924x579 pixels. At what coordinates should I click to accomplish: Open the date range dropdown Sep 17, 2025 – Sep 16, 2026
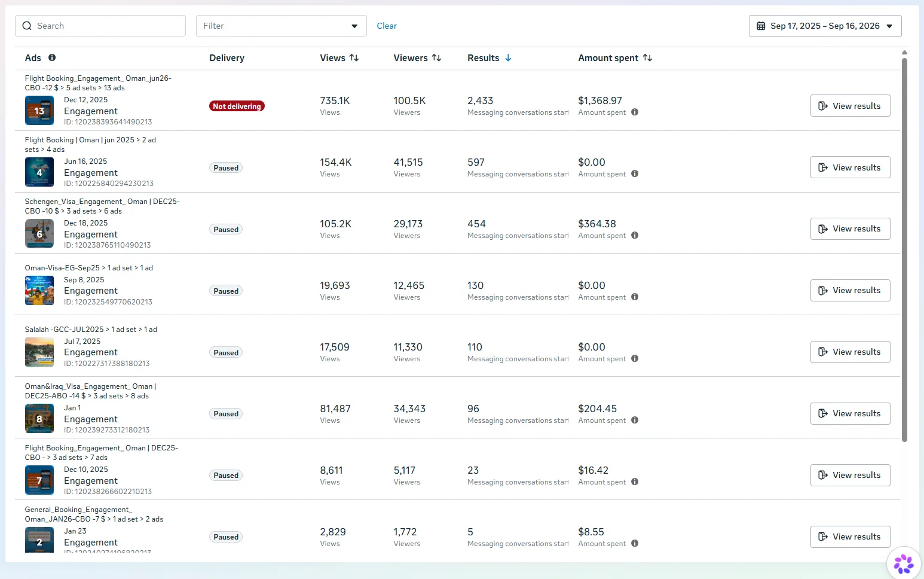825,26
